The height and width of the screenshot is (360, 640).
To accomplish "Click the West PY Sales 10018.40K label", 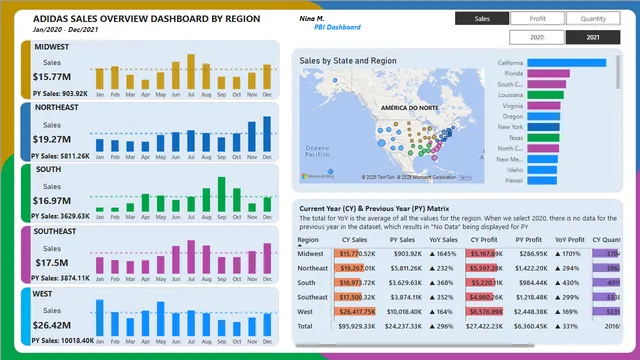I will [62, 340].
